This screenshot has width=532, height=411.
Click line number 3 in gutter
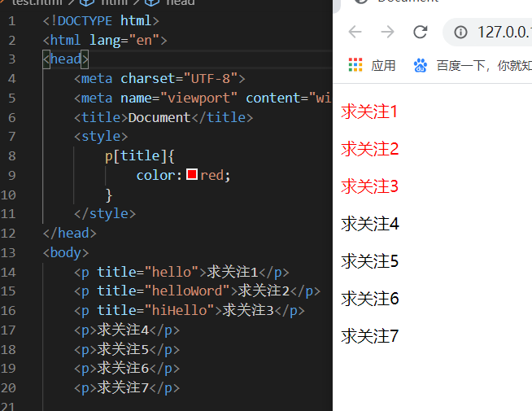coord(12,59)
